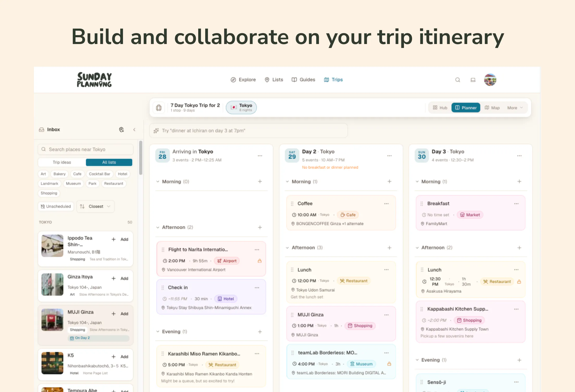Toggle the Shopping filter chip
The width and height of the screenshot is (575, 392).
point(49,193)
